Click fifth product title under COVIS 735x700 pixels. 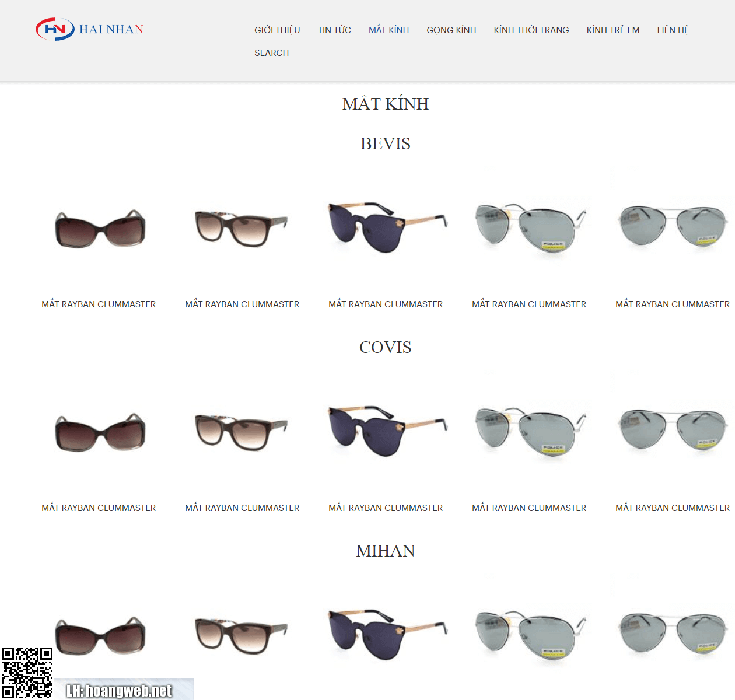point(673,508)
